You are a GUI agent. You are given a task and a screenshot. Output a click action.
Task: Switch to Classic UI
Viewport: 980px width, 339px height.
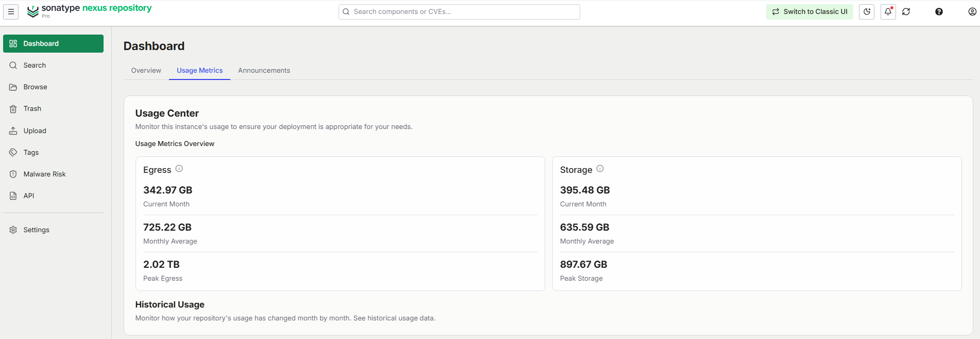[809, 12]
